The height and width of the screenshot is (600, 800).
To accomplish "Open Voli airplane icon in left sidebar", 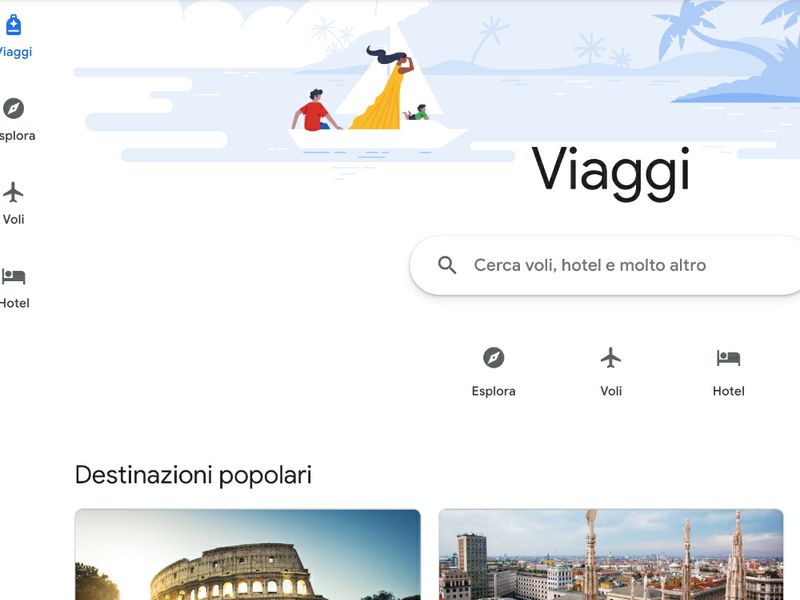I will (x=13, y=192).
